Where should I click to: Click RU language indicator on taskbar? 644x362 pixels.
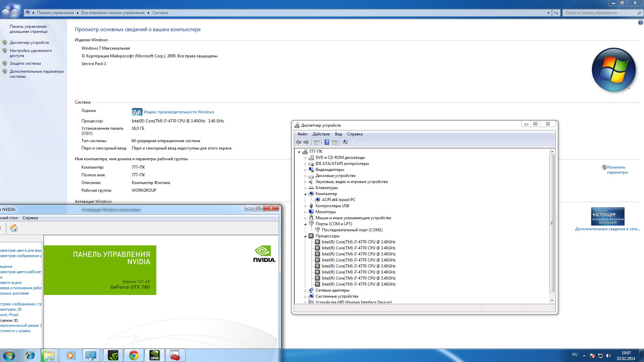[575, 354]
